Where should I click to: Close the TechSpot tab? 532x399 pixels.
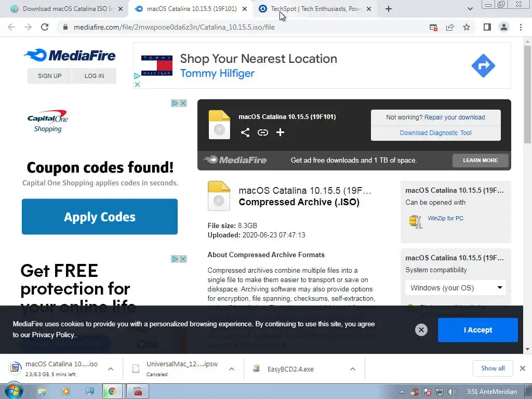369,9
